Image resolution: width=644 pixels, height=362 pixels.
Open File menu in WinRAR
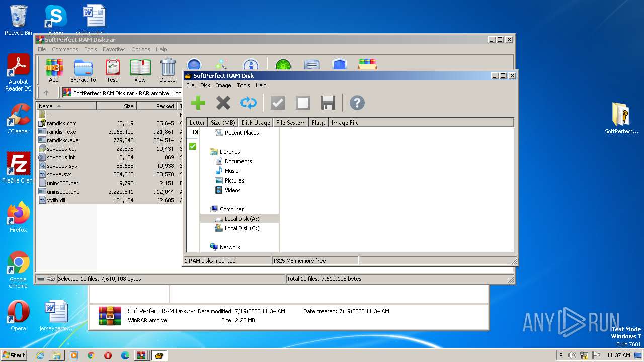point(42,49)
